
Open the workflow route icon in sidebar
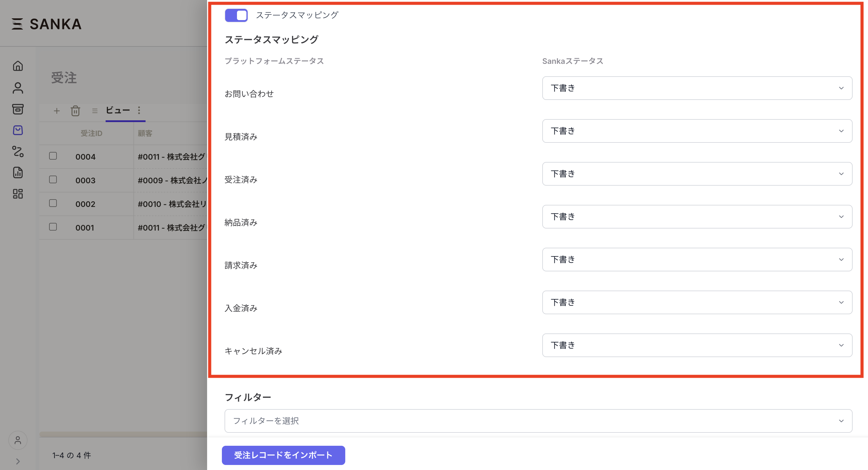click(x=18, y=152)
